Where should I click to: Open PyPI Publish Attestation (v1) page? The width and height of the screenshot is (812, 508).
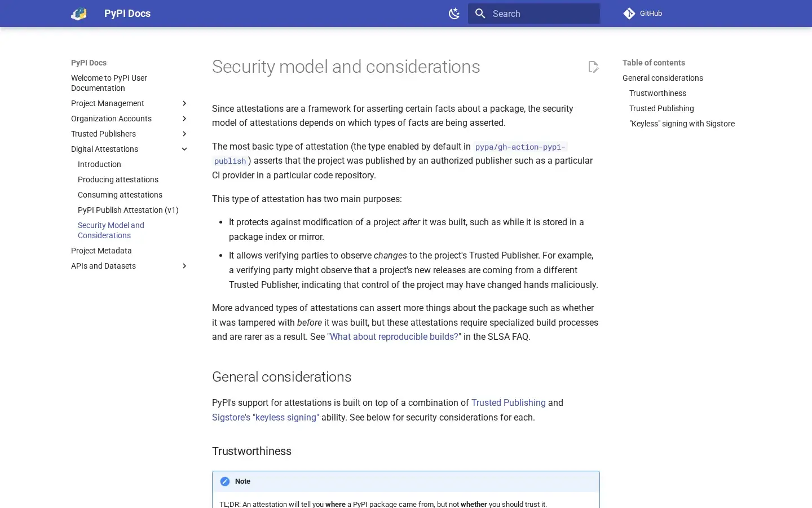(x=128, y=210)
